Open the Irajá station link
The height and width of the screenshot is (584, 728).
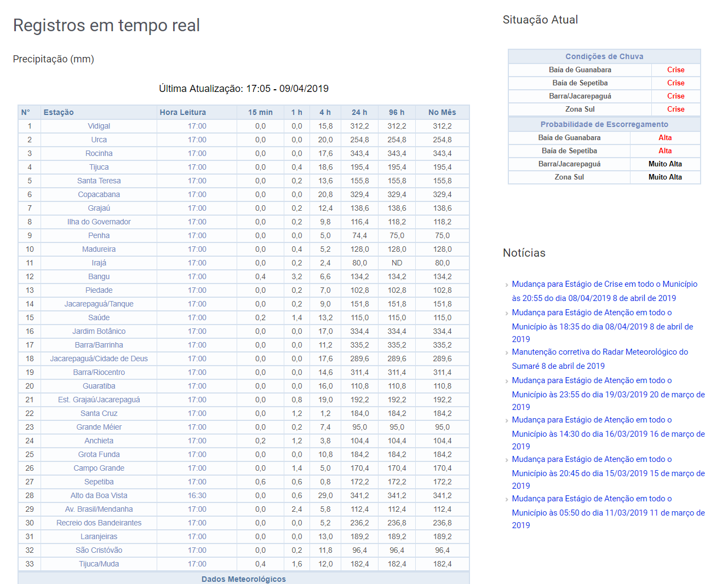coord(99,263)
